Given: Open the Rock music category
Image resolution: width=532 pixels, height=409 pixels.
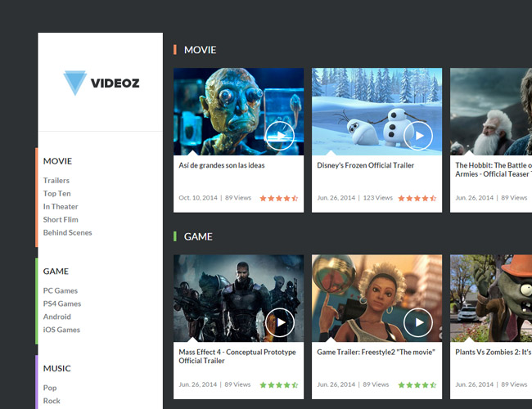Looking at the screenshot, I should 52,401.
